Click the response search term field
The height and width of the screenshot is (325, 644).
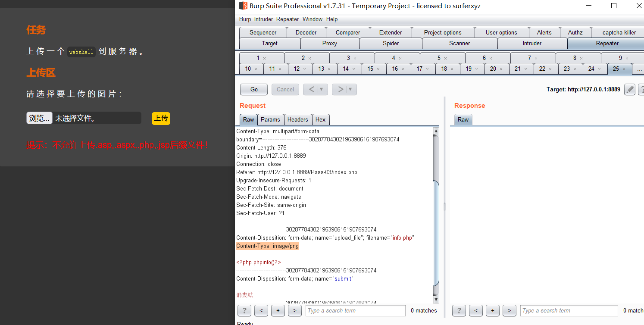tap(569, 310)
